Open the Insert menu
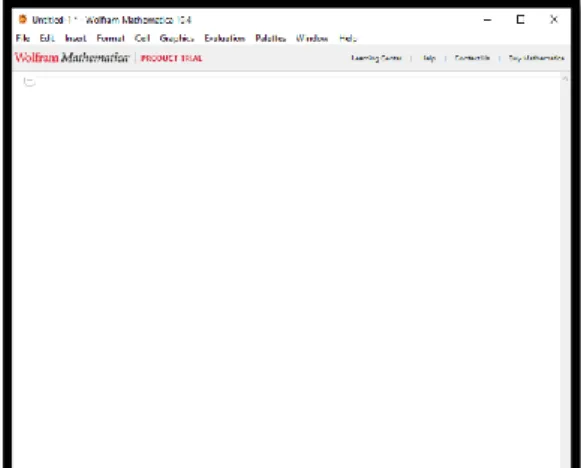The image size is (581, 468). [x=76, y=38]
